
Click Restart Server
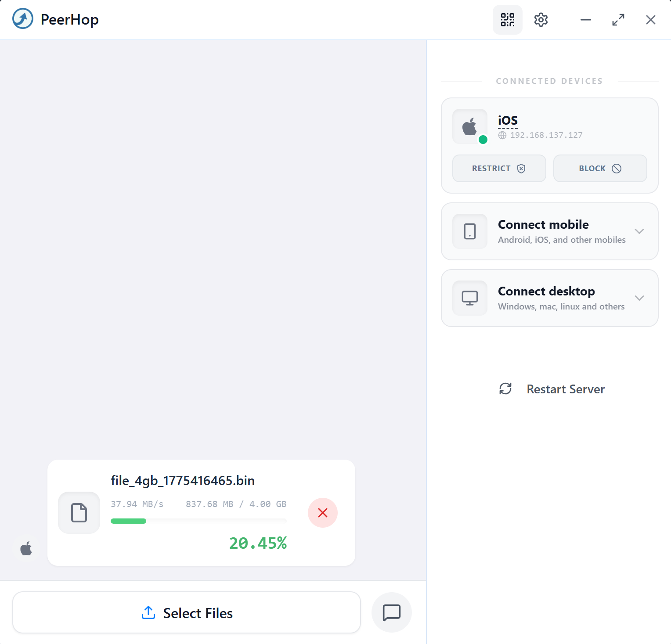[x=552, y=389]
